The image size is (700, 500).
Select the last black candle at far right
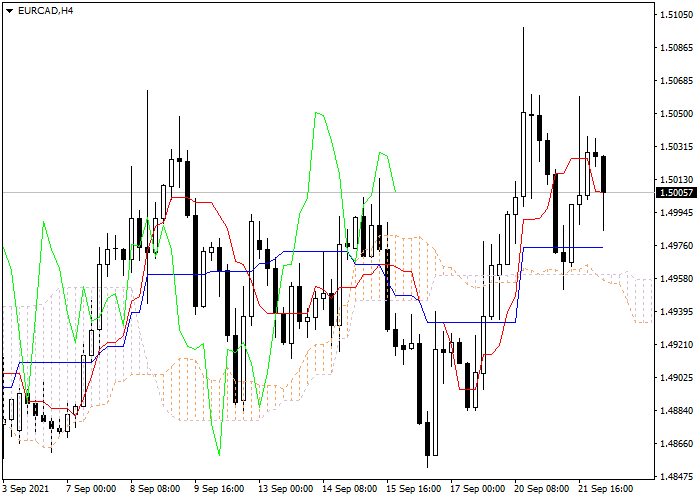point(604,174)
